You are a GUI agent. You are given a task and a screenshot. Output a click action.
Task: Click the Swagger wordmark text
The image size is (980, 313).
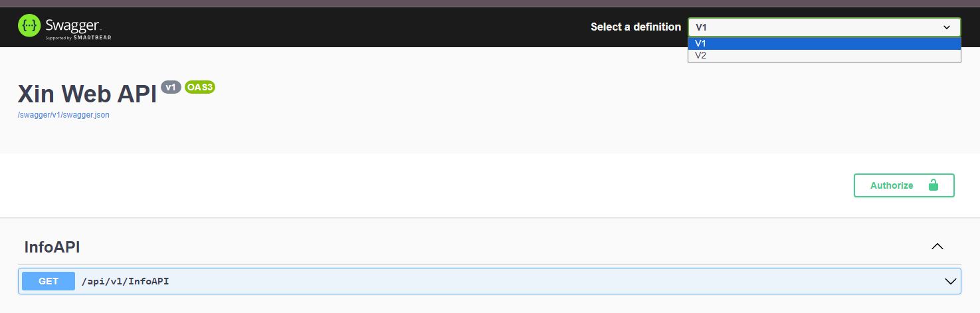click(x=73, y=25)
